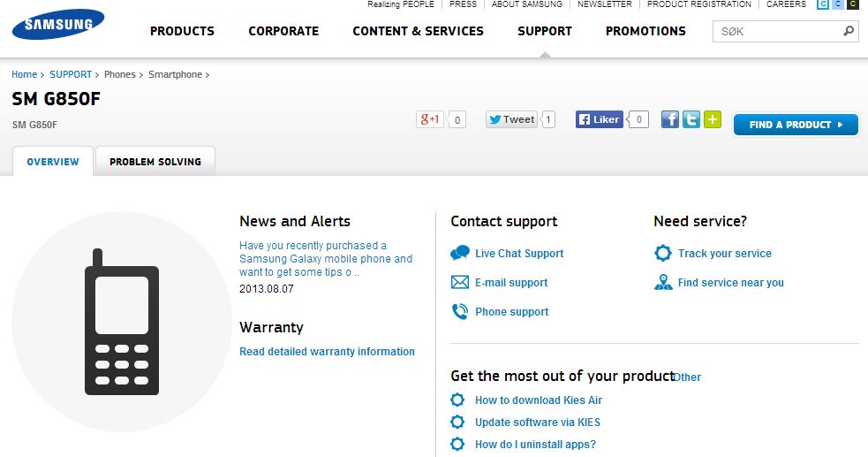868x457 pixels.
Task: Click the Google +1 button
Action: point(430,119)
